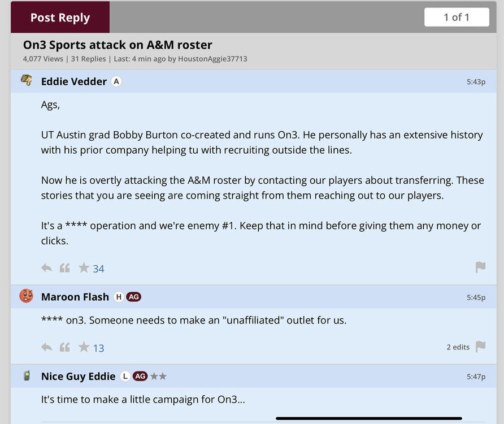Screen dimensions: 504x424
Task: Flag Eddie Vedder's post
Action: coord(480,267)
